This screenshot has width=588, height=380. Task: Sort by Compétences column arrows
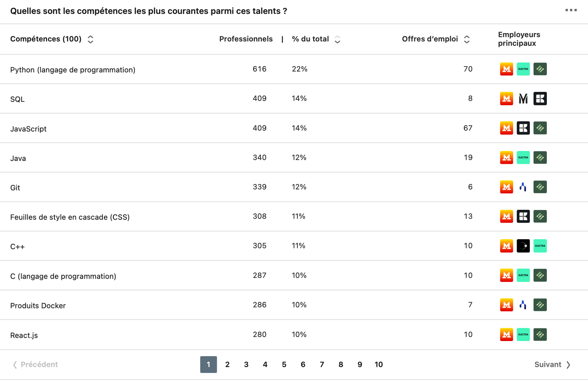90,39
